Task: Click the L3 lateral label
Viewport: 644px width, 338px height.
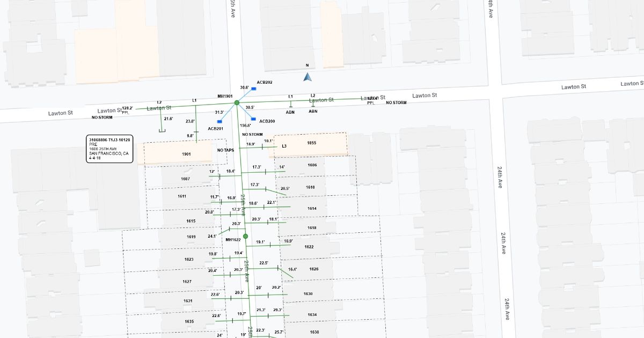Action: tap(284, 146)
